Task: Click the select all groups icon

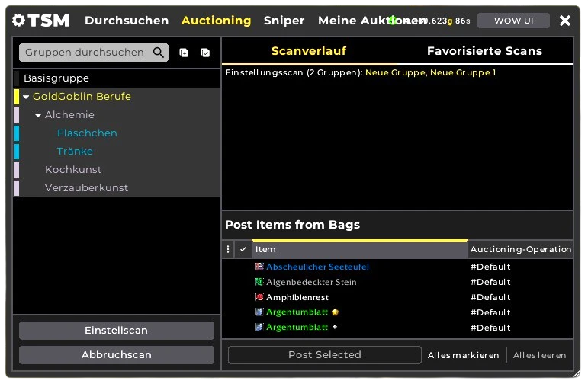Action: tap(205, 53)
